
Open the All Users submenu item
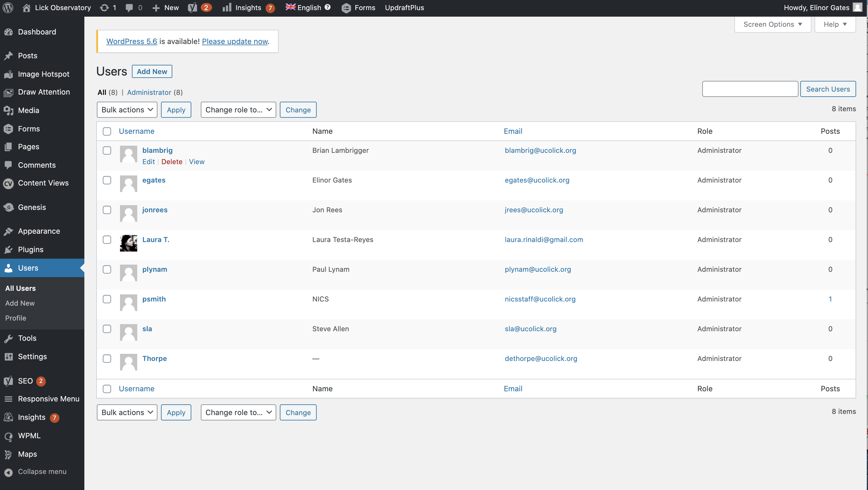(20, 288)
